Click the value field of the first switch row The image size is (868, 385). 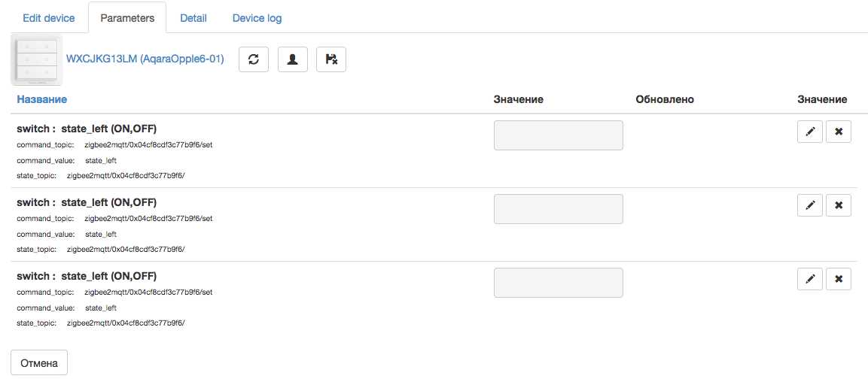click(558, 135)
